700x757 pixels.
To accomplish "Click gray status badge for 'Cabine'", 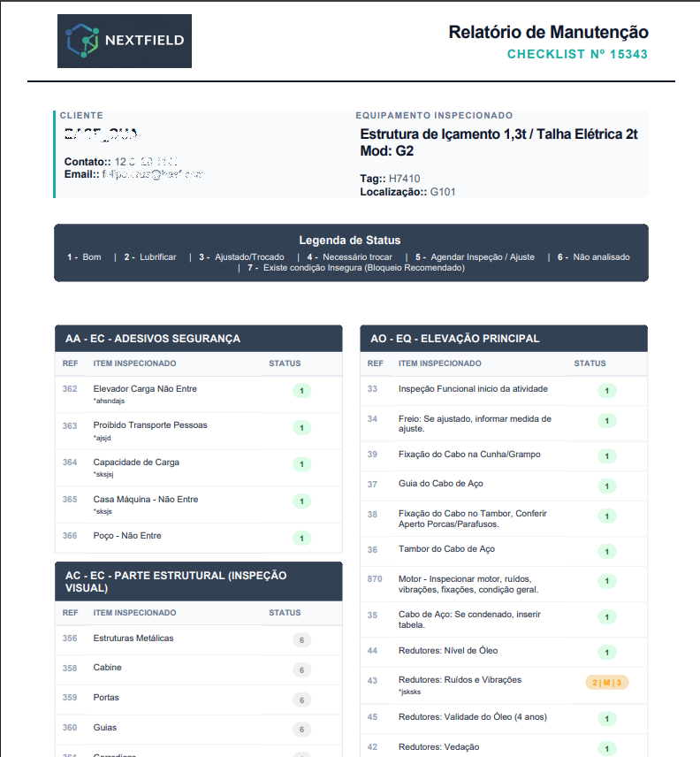I will pyautogui.click(x=302, y=670).
